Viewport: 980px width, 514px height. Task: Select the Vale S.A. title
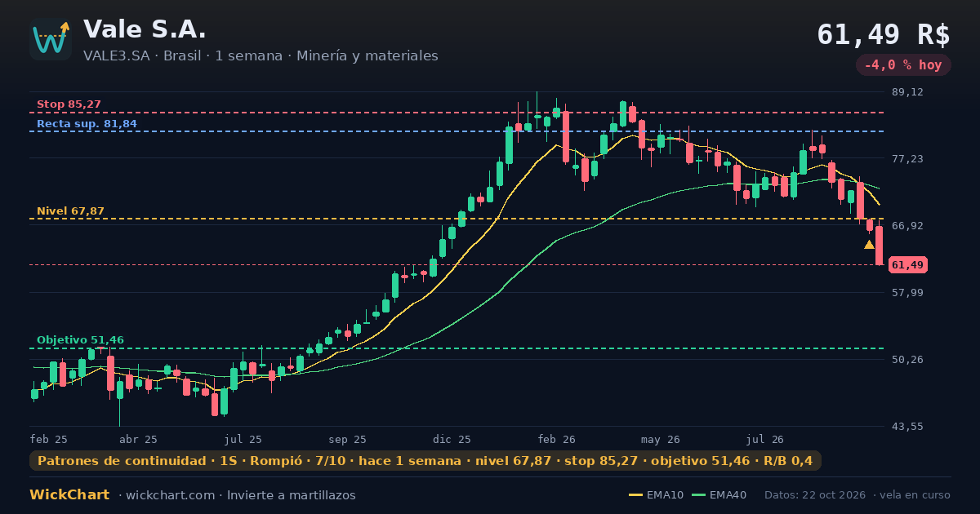click(x=145, y=29)
